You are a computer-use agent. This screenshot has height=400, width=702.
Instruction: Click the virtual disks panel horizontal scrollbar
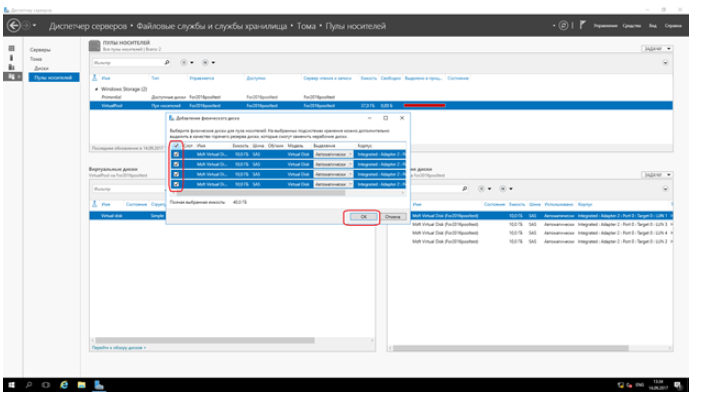tap(205, 340)
